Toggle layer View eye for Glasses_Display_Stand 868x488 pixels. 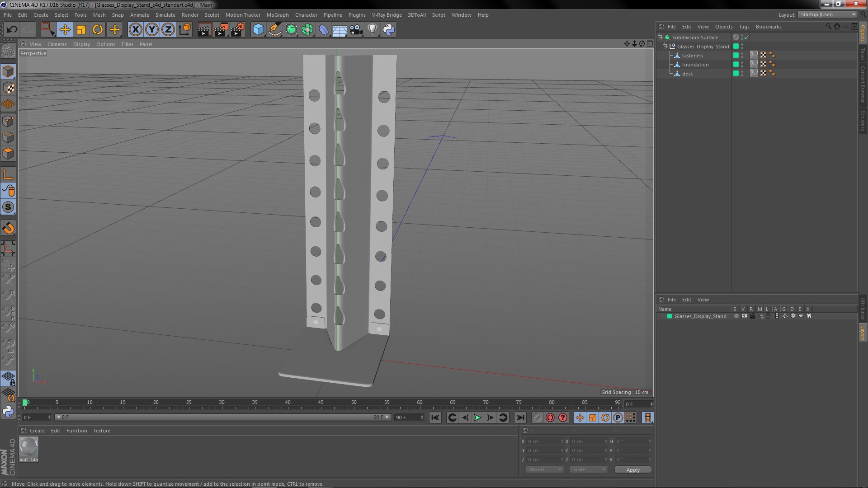click(x=744, y=316)
